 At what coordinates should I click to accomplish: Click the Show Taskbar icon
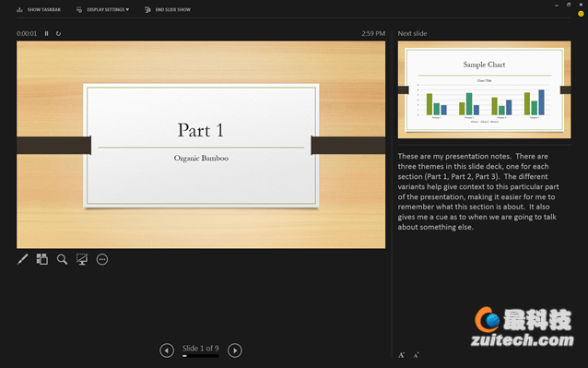pyautogui.click(x=19, y=10)
